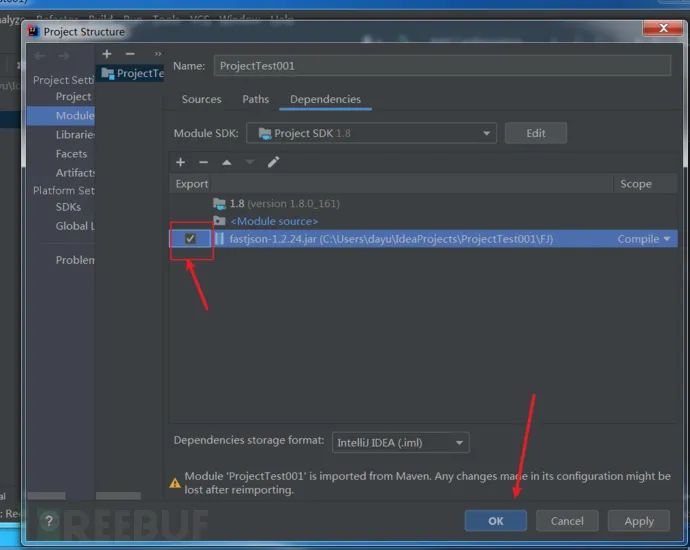
Task: Select the ProjectTest001 module in the list
Action: [130, 73]
